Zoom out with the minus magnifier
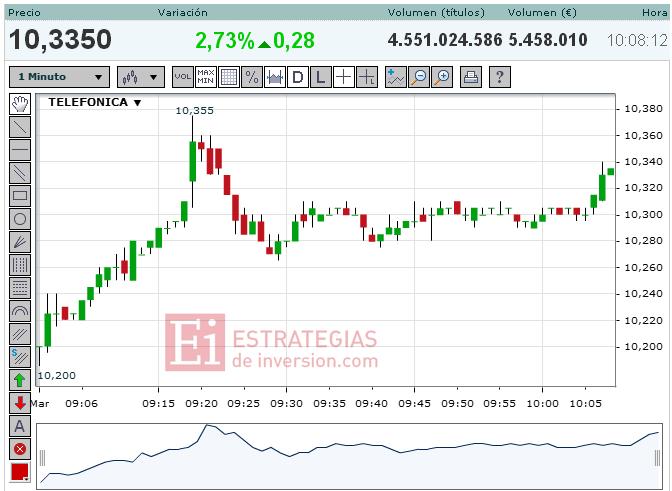The height and width of the screenshot is (491, 672). click(419, 77)
